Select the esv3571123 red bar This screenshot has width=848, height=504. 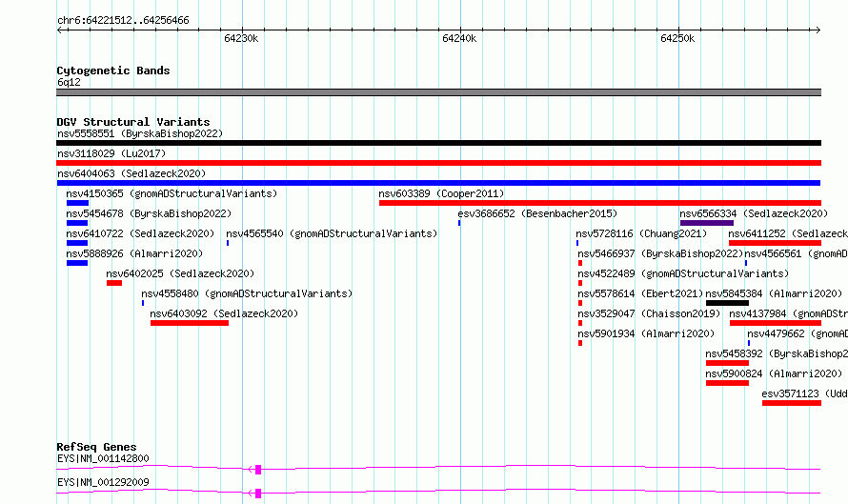point(792,403)
